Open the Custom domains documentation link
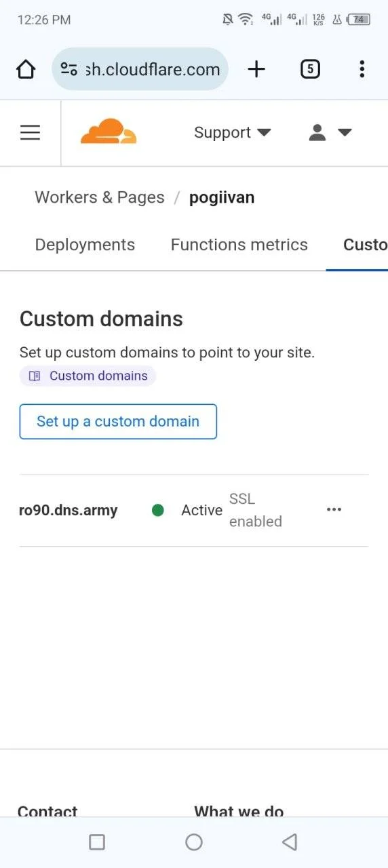388x868 pixels. [88, 376]
